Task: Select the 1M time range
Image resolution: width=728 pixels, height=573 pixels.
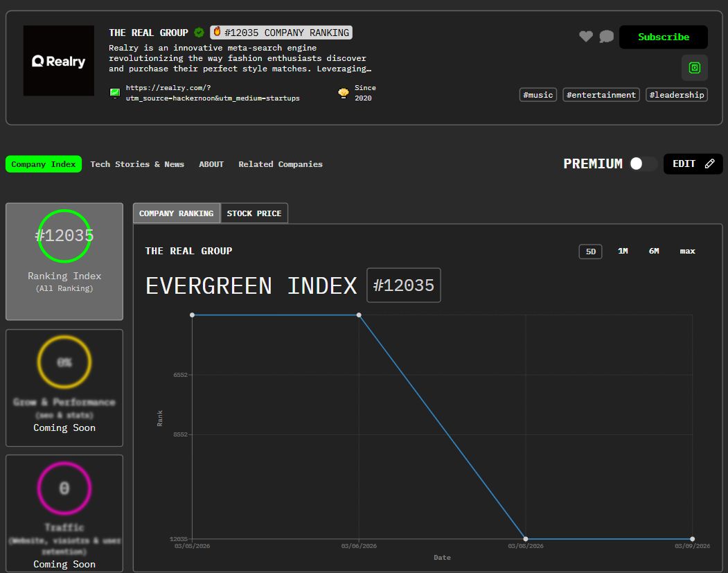Action: click(623, 252)
